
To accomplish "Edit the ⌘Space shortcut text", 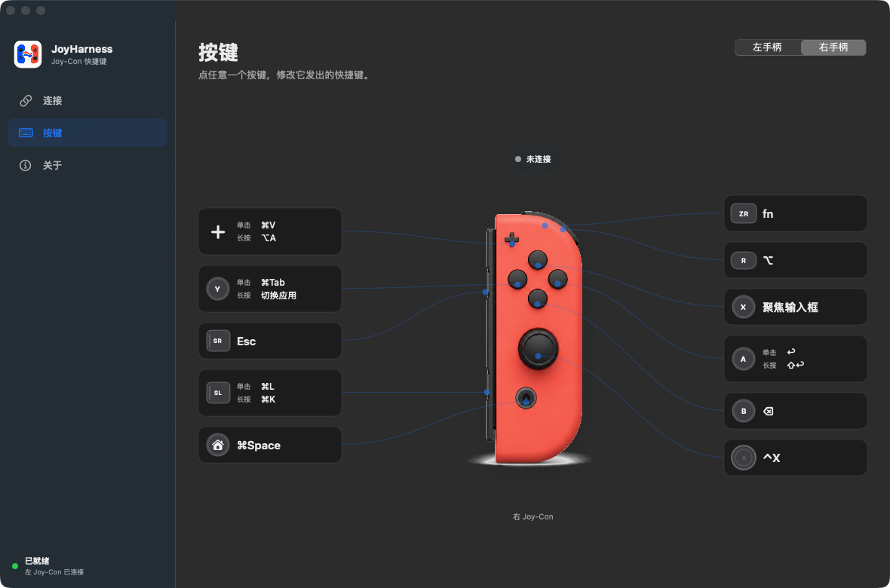I will [258, 446].
